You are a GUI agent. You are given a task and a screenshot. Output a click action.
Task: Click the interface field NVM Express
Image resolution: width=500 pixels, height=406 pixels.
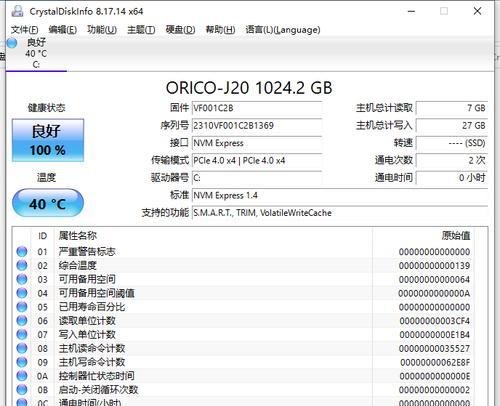tap(257, 143)
